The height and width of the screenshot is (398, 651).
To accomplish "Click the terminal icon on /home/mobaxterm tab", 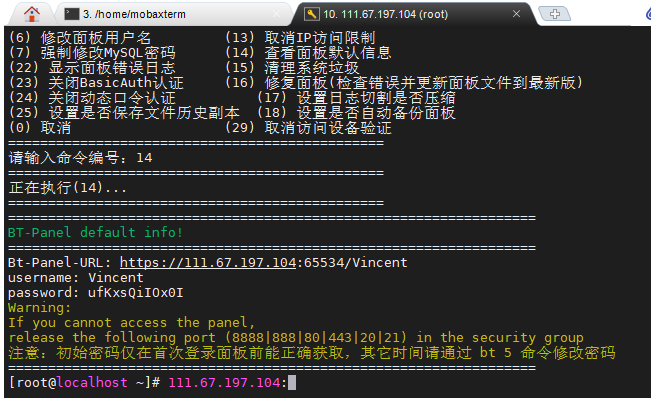I will (x=72, y=14).
